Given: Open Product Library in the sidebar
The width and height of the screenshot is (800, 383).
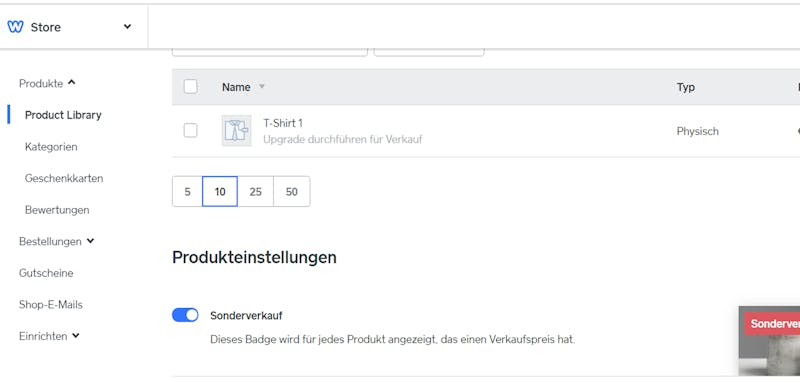Looking at the screenshot, I should (63, 115).
